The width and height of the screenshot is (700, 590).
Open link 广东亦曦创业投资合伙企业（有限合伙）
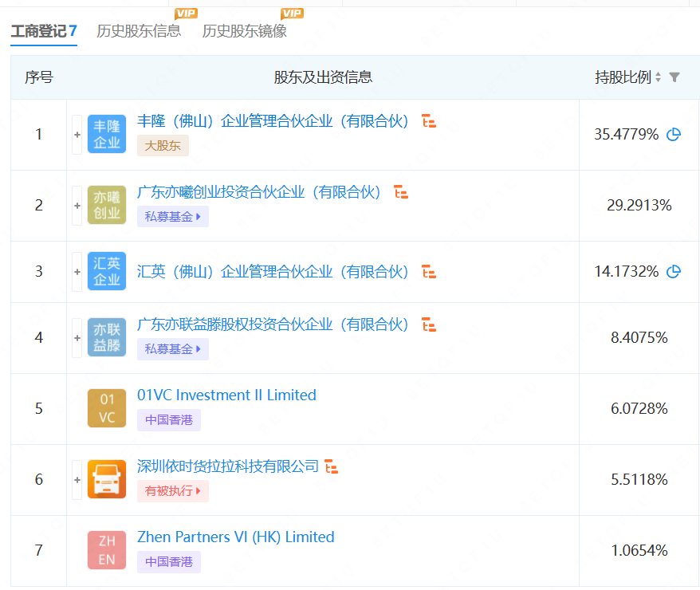(259, 192)
